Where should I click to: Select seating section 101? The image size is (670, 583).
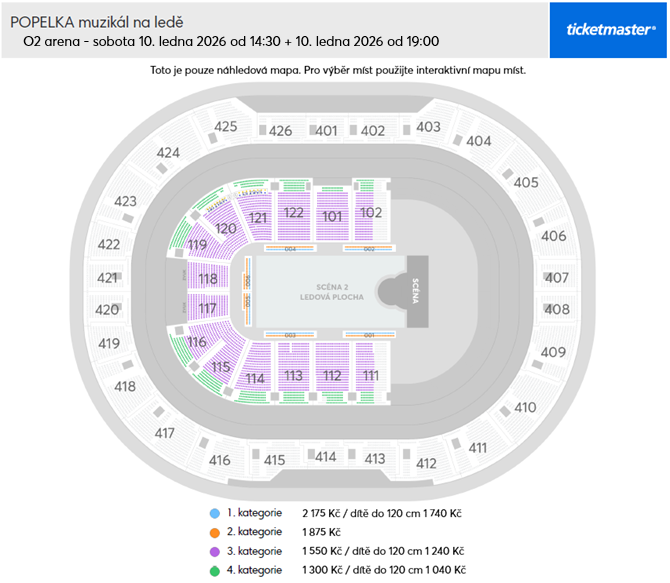click(332, 216)
